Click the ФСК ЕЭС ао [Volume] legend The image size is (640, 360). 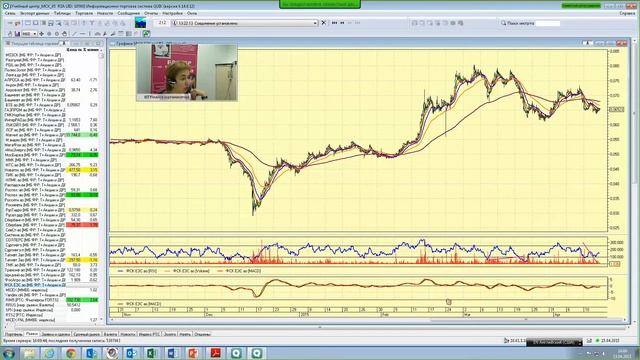click(x=187, y=271)
